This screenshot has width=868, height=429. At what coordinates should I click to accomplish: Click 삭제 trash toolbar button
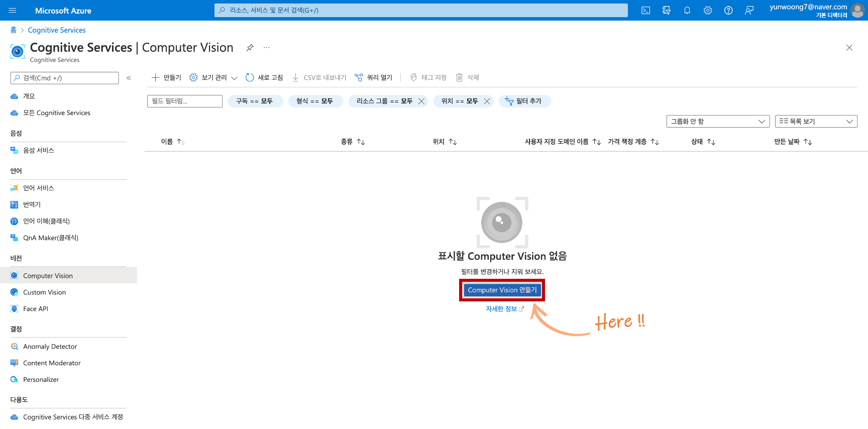[x=467, y=77]
